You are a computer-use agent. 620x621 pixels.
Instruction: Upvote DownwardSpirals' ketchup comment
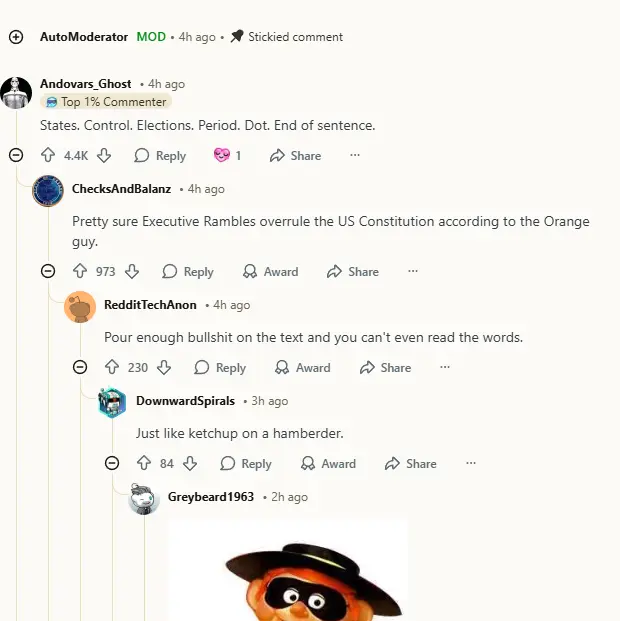tap(144, 463)
